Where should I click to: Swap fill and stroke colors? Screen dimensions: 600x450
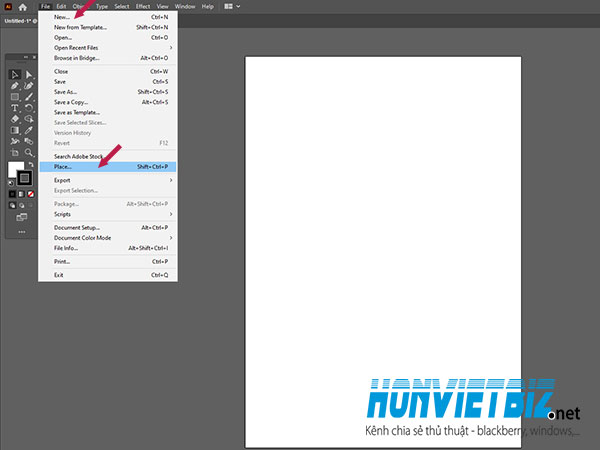(x=31, y=165)
